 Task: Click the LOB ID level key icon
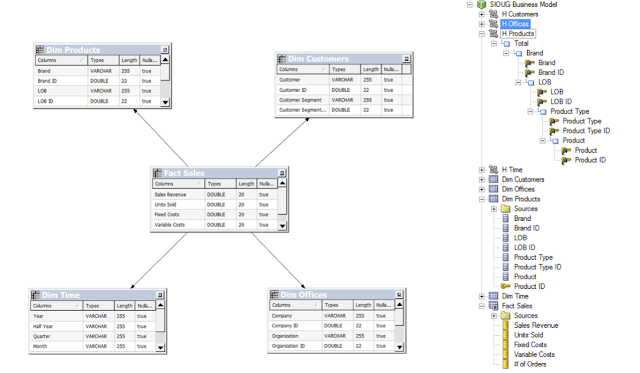[542, 102]
